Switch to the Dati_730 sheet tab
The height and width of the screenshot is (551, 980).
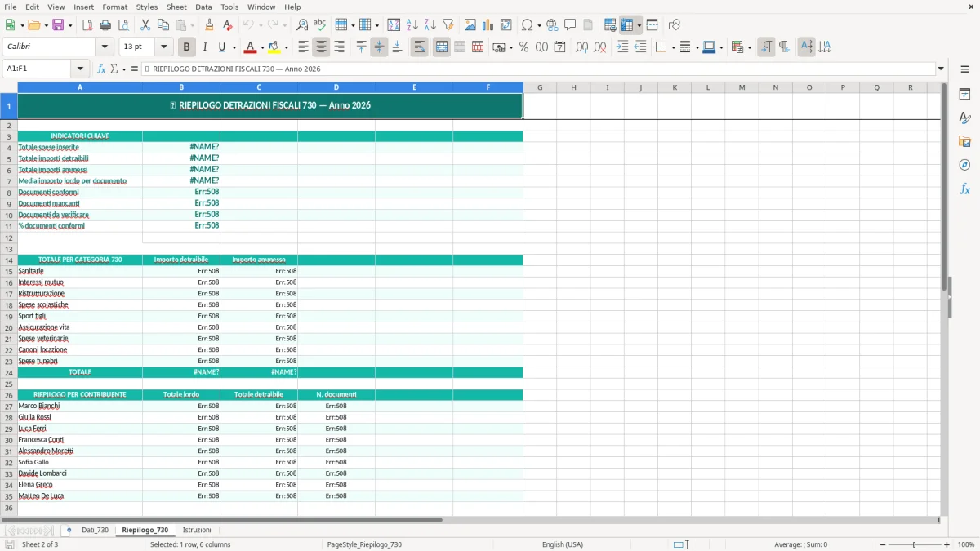pos(95,531)
